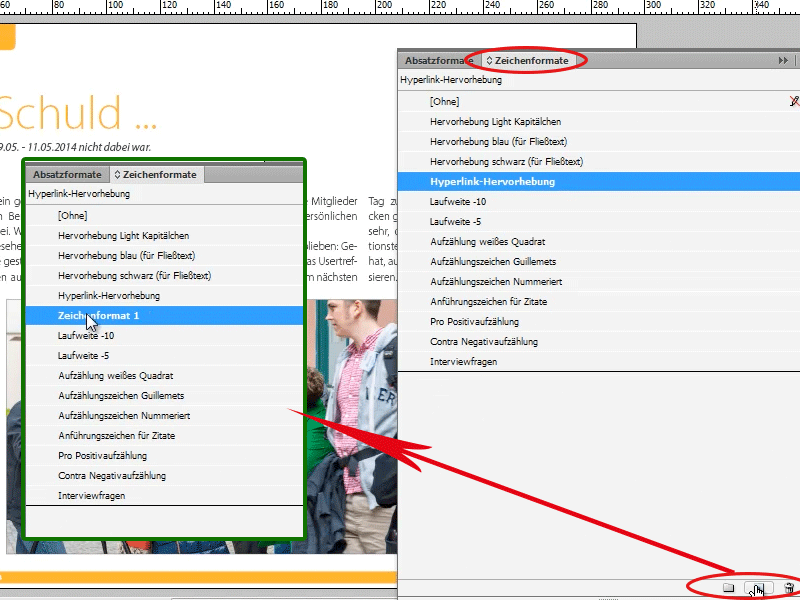The width and height of the screenshot is (800, 600).
Task: Select Laufweite -10 in the right panel
Action: pos(598,202)
